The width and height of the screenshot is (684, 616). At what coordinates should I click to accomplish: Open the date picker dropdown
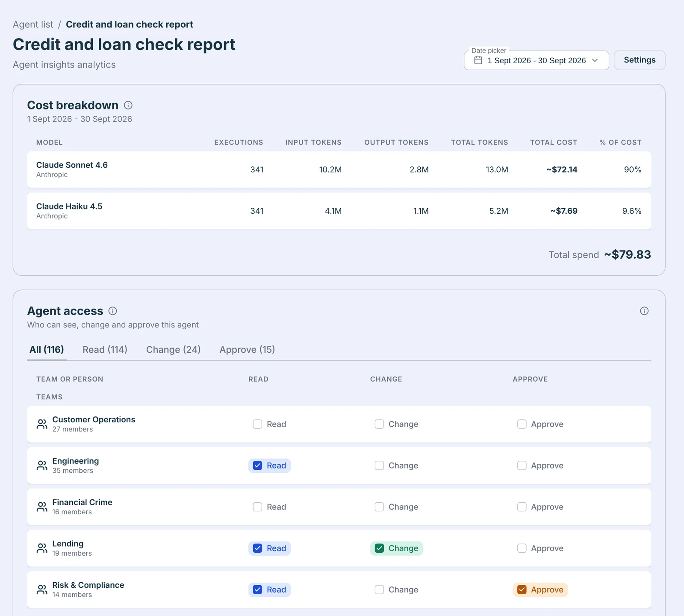point(536,60)
